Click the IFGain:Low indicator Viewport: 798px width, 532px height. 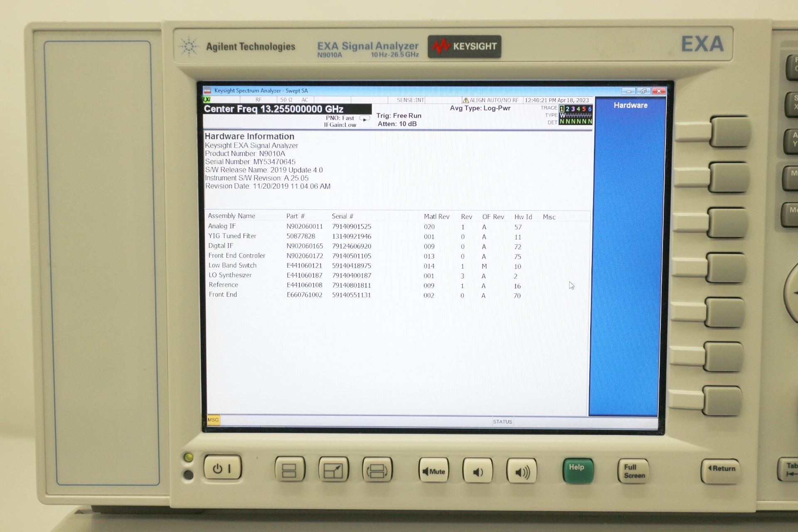[x=340, y=125]
